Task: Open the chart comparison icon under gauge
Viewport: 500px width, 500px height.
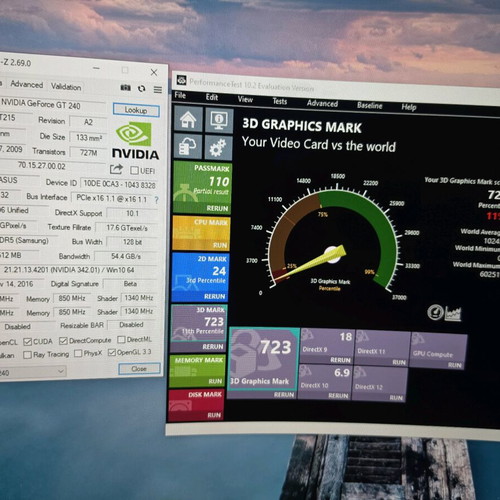Action: [x=453, y=314]
